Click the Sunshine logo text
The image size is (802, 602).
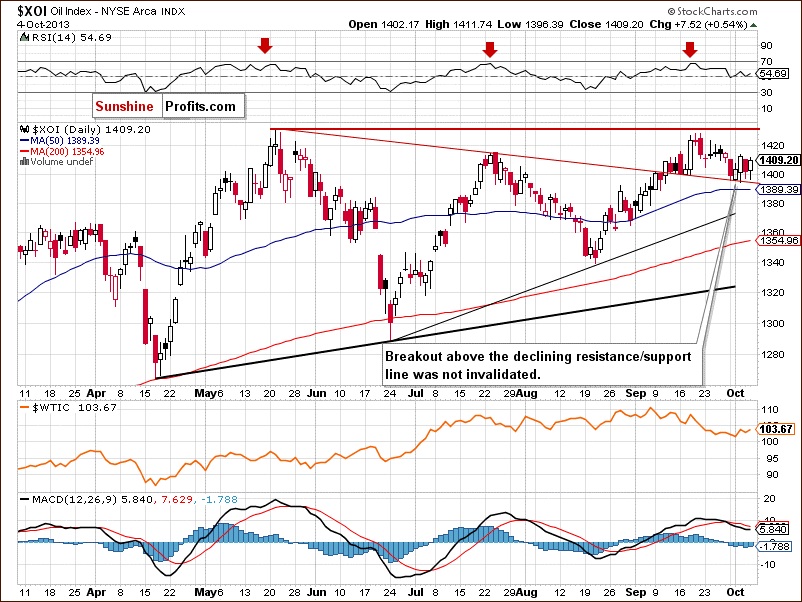point(124,106)
